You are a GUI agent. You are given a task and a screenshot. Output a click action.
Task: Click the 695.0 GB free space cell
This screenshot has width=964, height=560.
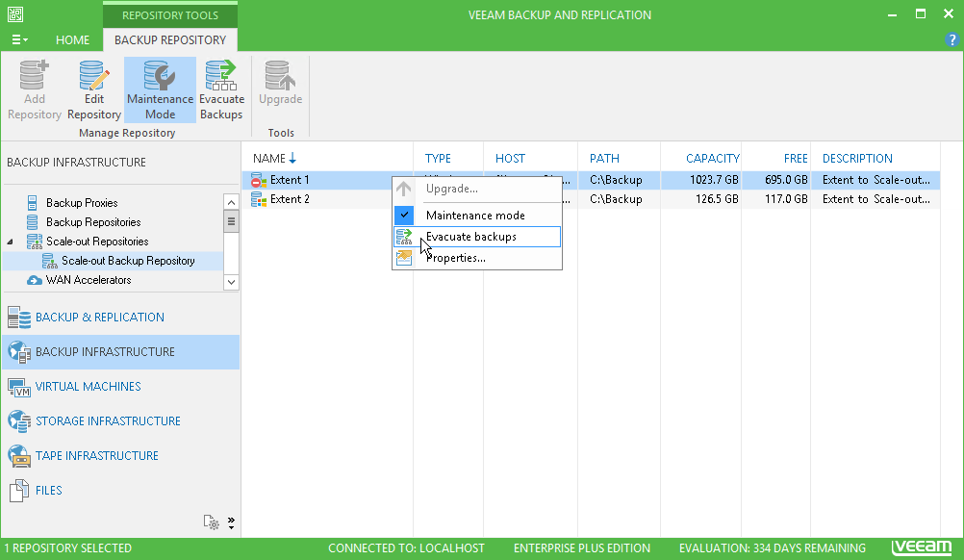coord(786,180)
